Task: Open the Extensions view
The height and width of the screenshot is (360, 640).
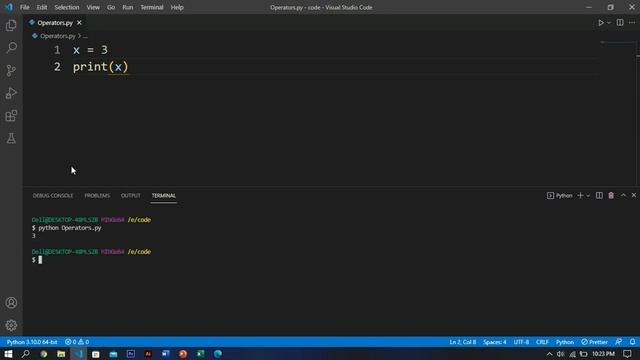Action: click(x=11, y=116)
